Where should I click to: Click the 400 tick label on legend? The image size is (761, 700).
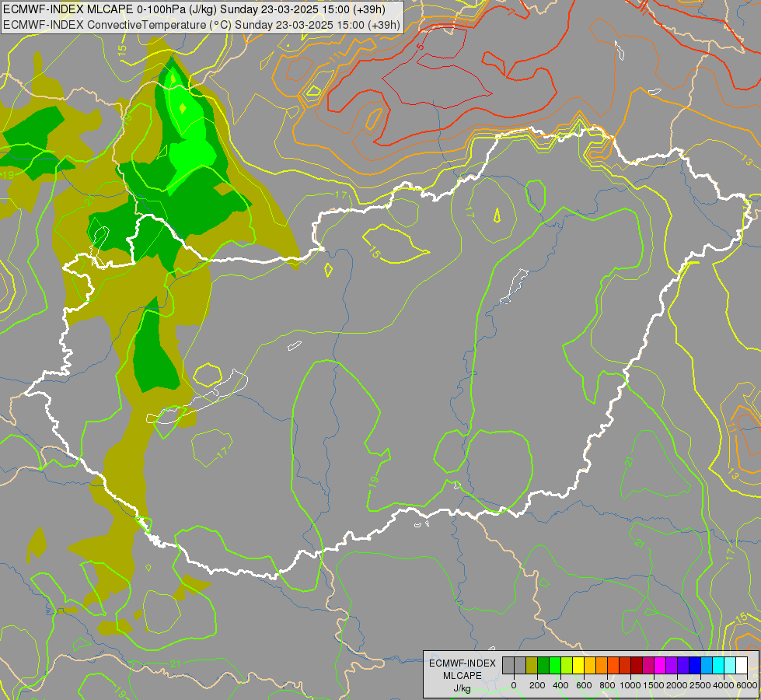click(x=560, y=685)
